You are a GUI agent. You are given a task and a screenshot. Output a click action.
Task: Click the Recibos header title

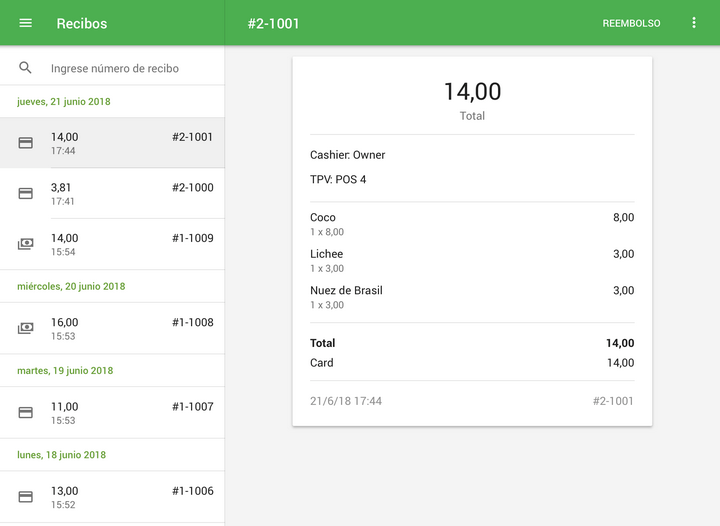(x=82, y=23)
